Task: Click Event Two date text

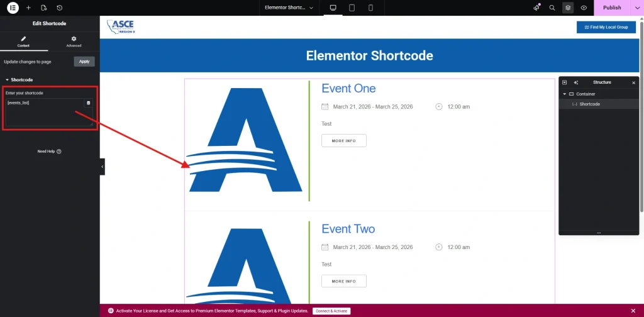Action: coord(373,247)
